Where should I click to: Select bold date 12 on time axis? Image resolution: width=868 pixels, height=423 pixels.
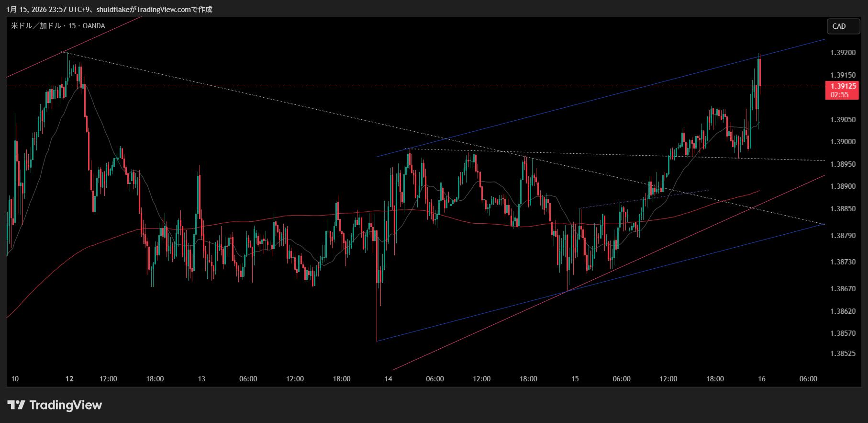coord(69,379)
